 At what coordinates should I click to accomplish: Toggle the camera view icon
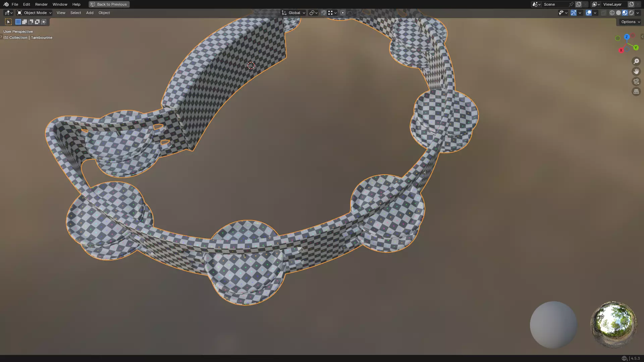(x=636, y=81)
